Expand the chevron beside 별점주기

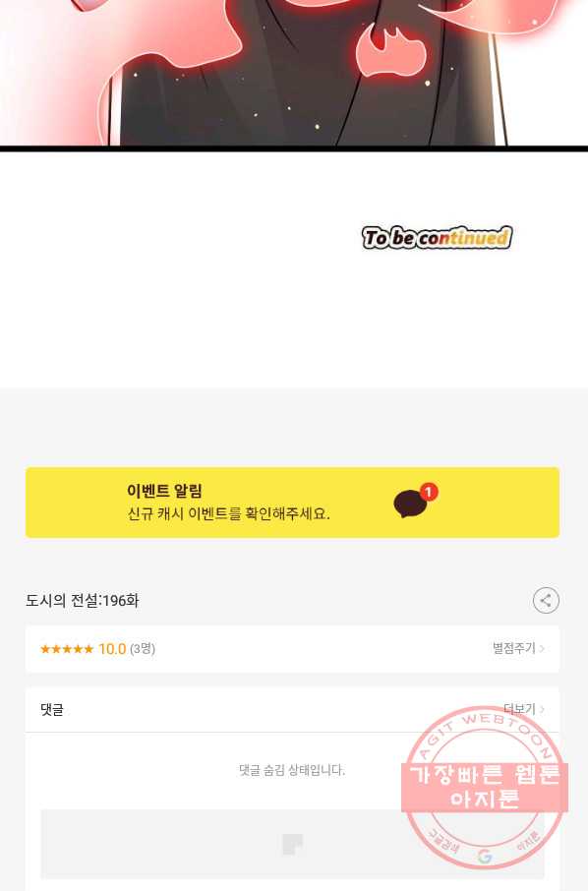click(x=542, y=648)
